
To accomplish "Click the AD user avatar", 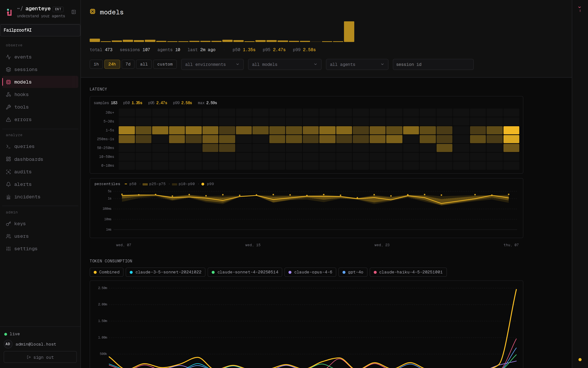I will click(x=8, y=344).
